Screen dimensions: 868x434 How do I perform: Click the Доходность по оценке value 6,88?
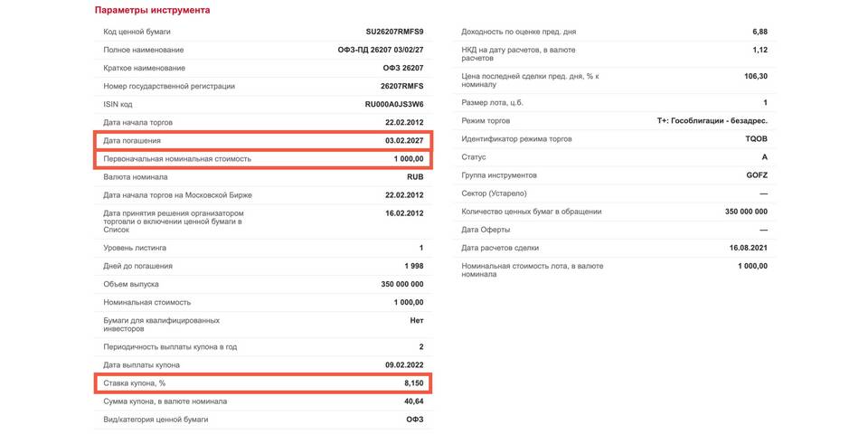760,32
